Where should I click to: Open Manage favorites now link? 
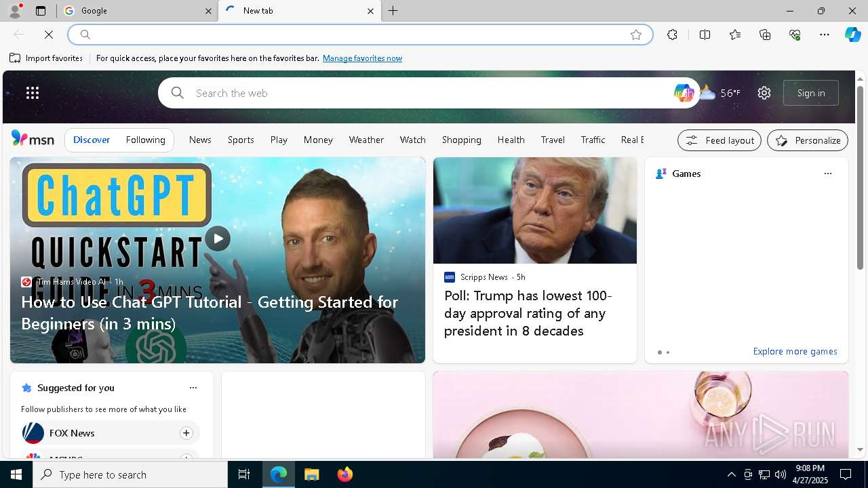point(362,58)
